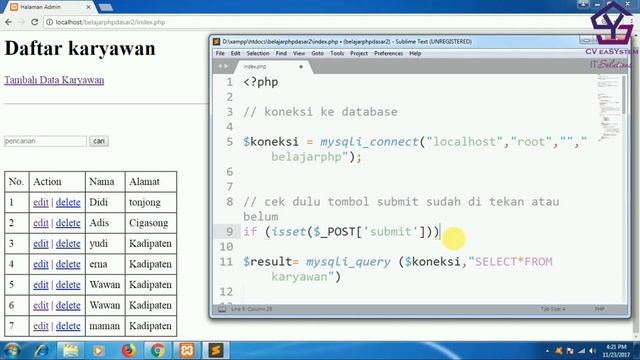
Task: Click the browser forward arrow
Action: [21, 22]
